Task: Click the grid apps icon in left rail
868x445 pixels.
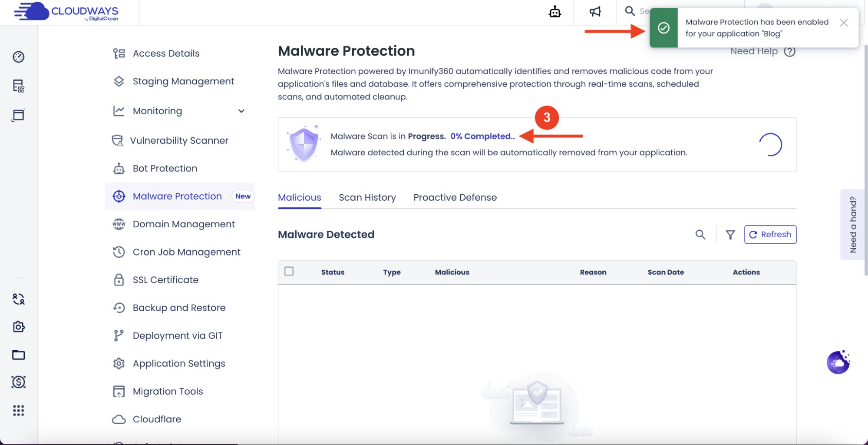Action: point(18,411)
